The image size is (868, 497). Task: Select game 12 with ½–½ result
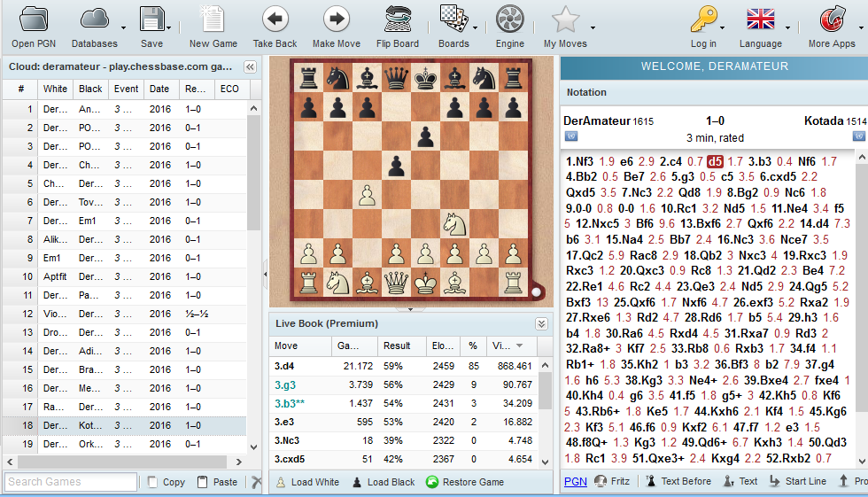tap(125, 314)
